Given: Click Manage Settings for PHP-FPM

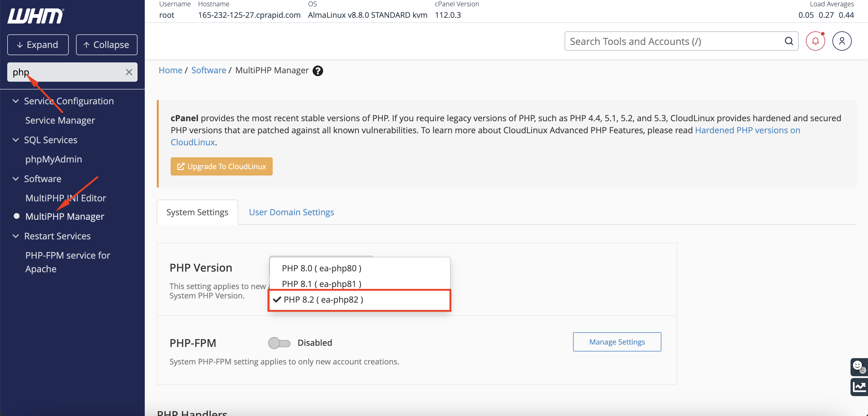Looking at the screenshot, I should [617, 341].
